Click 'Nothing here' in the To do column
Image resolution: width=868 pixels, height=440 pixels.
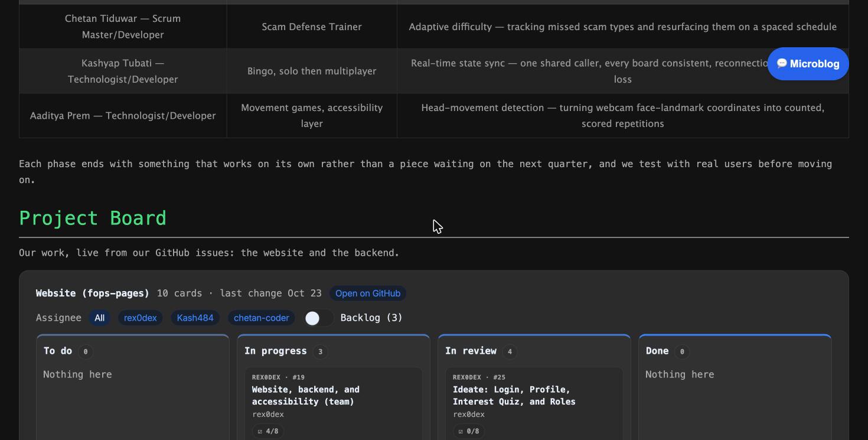77,374
